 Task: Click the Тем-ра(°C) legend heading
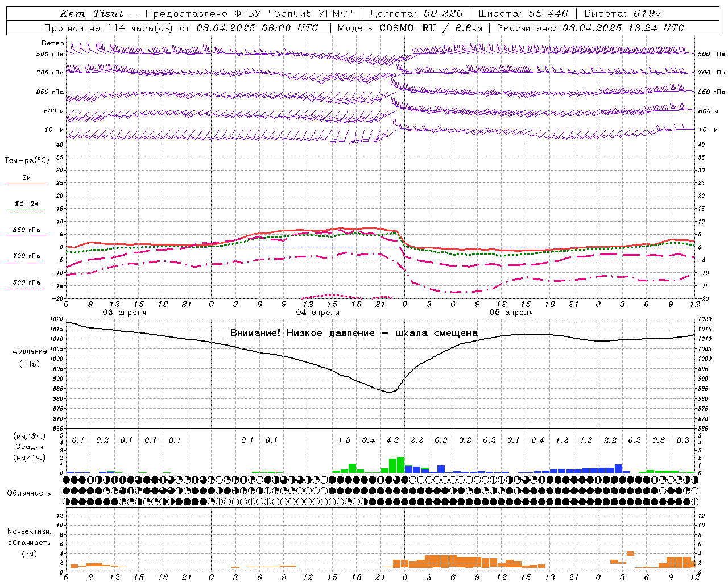27,161
